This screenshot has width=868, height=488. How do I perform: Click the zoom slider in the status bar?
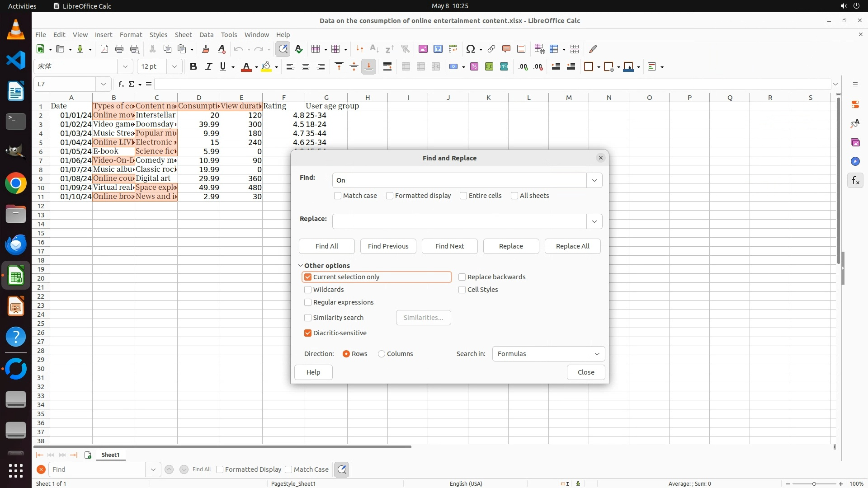pyautogui.click(x=814, y=484)
